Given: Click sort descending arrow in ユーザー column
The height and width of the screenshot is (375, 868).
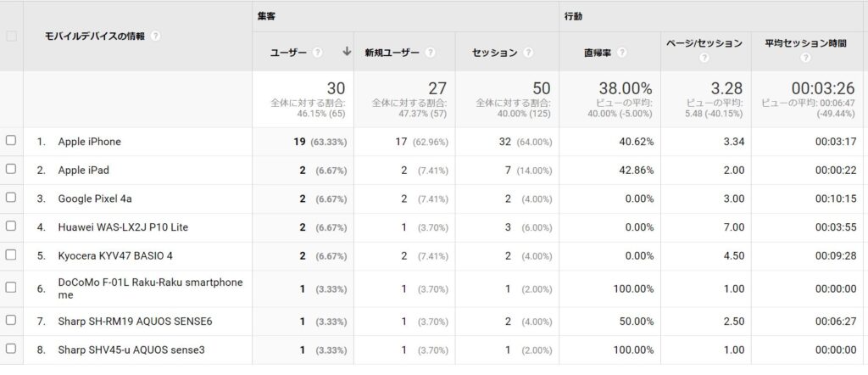Looking at the screenshot, I should 346,52.
